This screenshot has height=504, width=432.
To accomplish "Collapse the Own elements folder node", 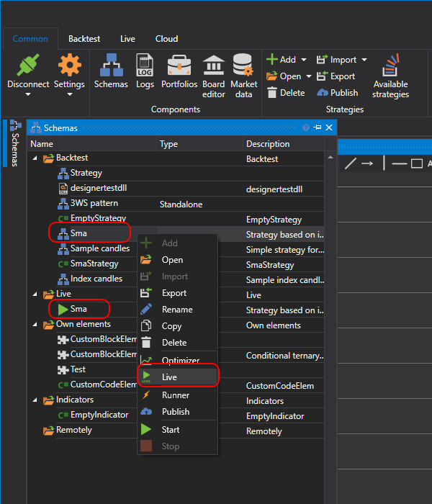I will click(x=35, y=324).
